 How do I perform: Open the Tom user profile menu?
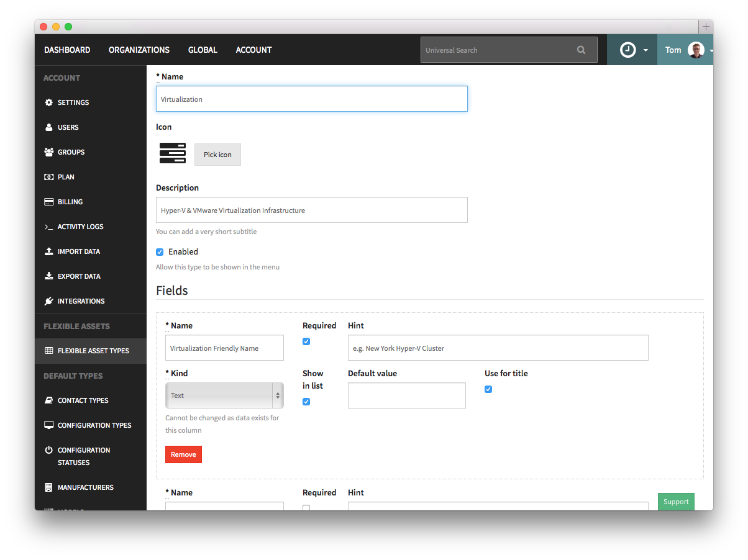coord(688,50)
